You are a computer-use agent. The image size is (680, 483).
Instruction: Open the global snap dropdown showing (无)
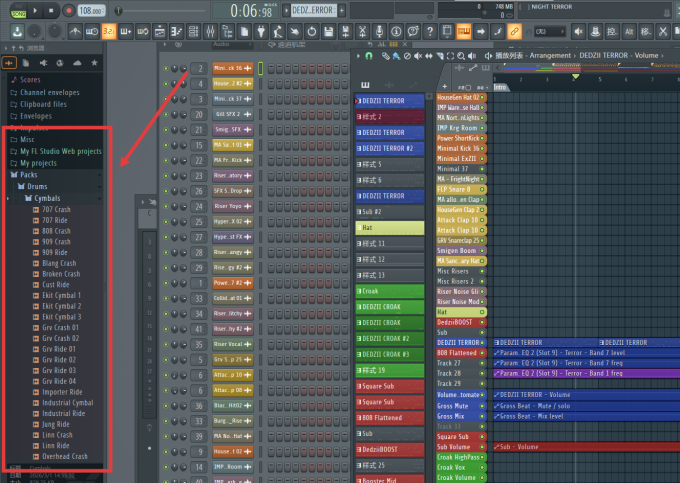549,31
